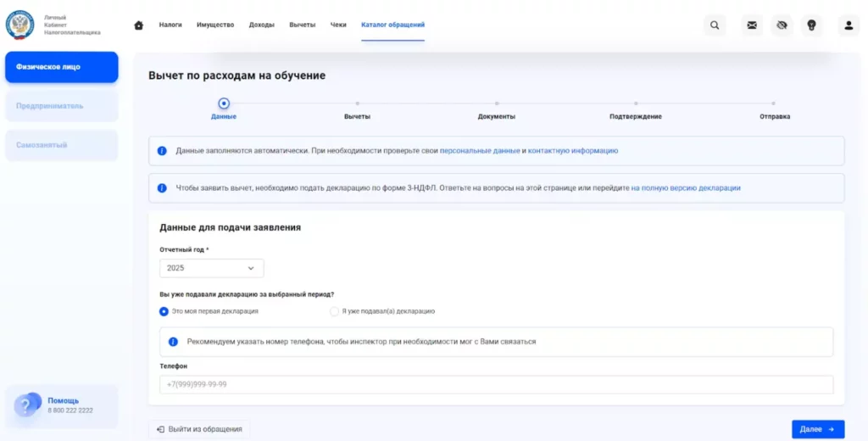Open the Вычеты menu in top navigation

click(x=302, y=25)
